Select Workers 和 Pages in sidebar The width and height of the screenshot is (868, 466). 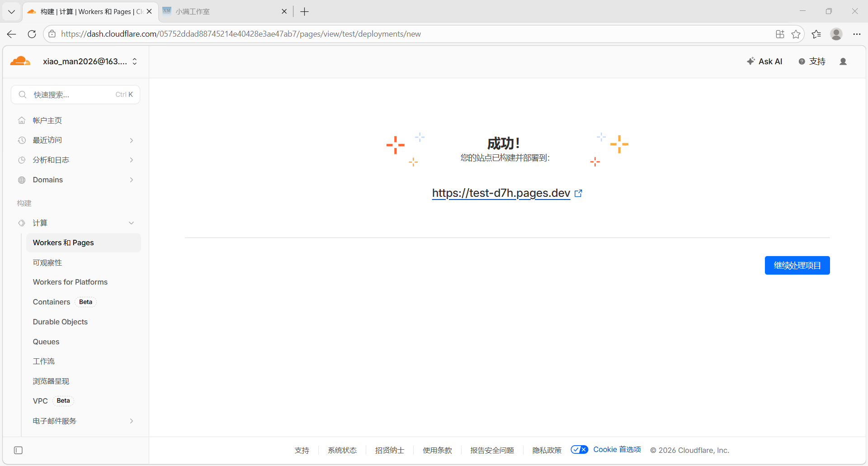(x=63, y=243)
